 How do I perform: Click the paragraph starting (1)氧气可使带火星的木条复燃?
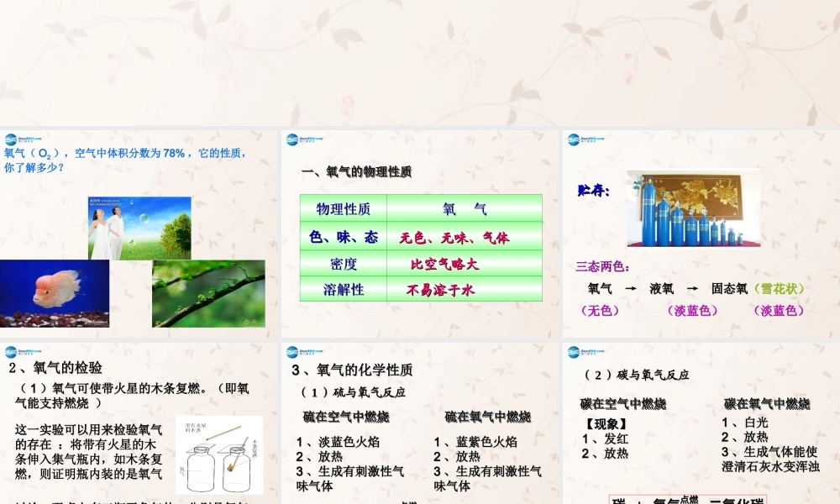(133, 396)
